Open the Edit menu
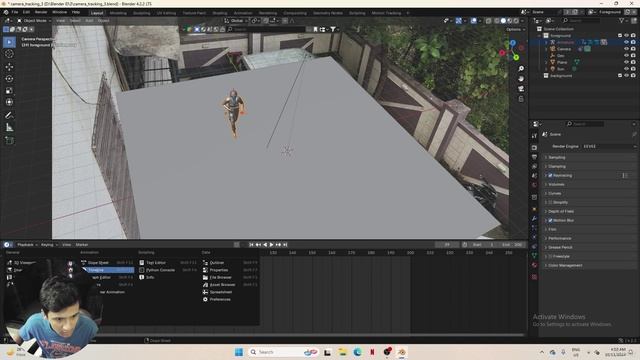The width and height of the screenshot is (640, 360). pyautogui.click(x=27, y=12)
